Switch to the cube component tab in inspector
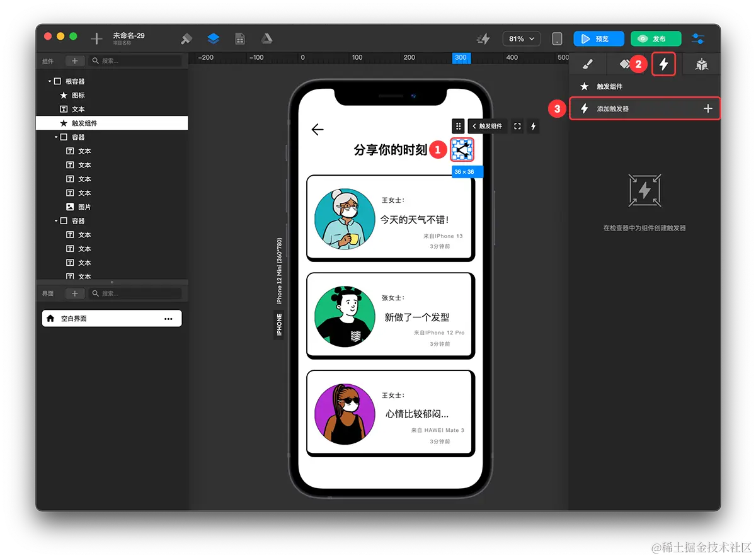Image resolution: width=756 pixels, height=558 pixels. coord(701,64)
